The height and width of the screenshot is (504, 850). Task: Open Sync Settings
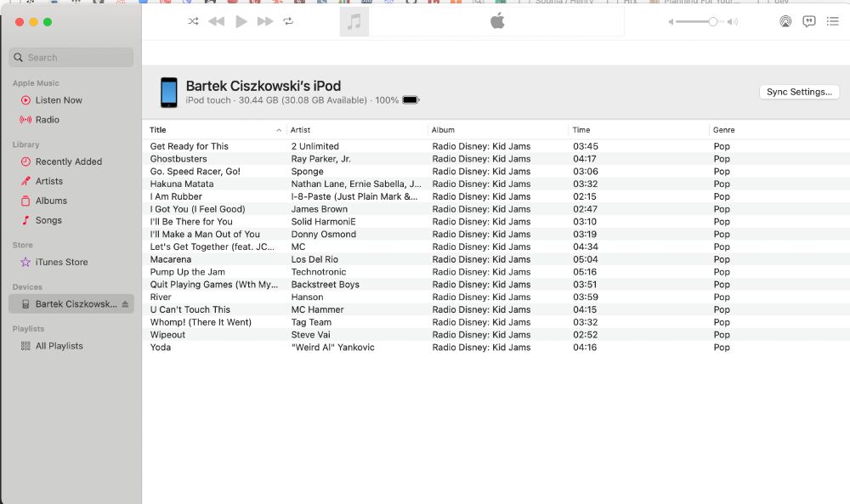799,92
